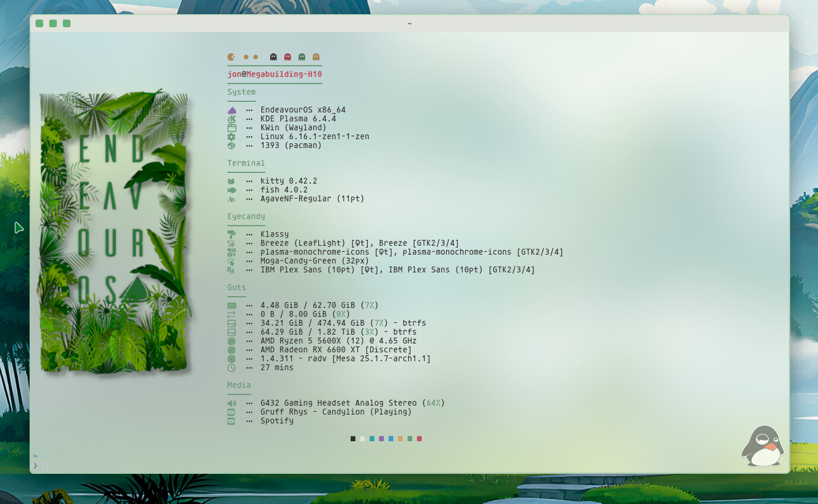Click the text Linux 6.16.1-zen1-1-zen

[315, 136]
